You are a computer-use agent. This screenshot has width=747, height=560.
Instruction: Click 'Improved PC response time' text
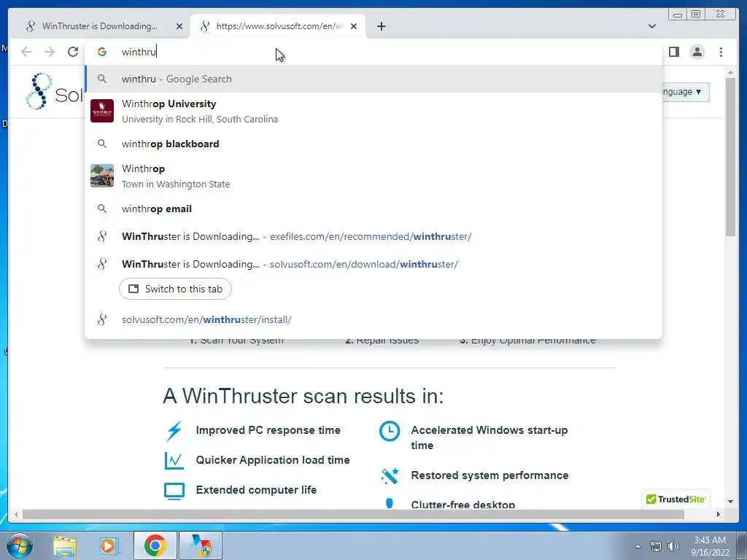[x=268, y=430]
